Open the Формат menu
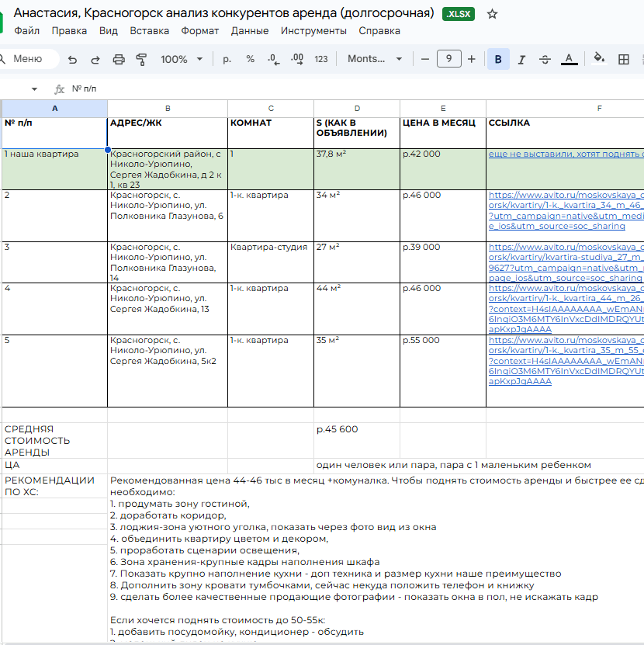The height and width of the screenshot is (645, 644). (200, 31)
